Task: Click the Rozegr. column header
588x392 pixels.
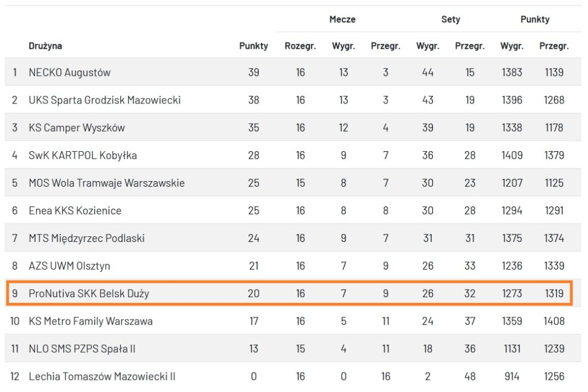Action: tap(300, 46)
